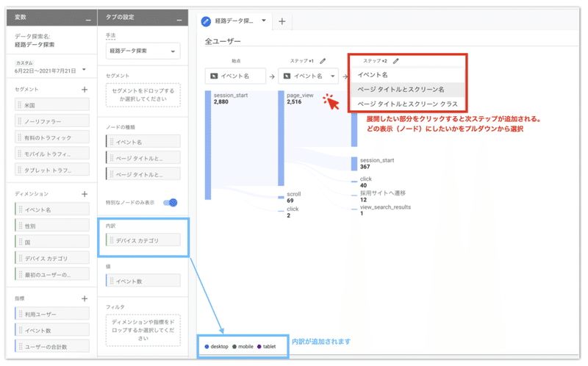Viewport: 588px width, 366px height.
Task: Click the session_start 367 node in step 2
Action: pyautogui.click(x=354, y=163)
